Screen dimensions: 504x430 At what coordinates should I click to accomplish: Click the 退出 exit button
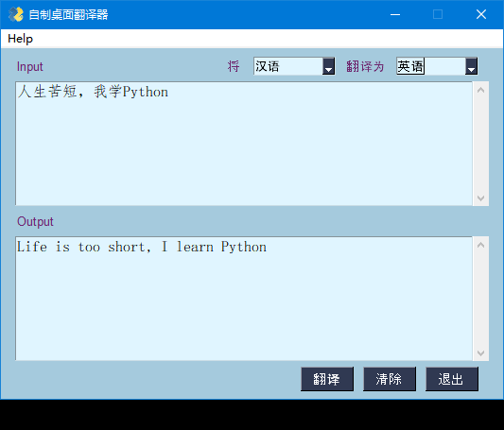pyautogui.click(x=452, y=379)
